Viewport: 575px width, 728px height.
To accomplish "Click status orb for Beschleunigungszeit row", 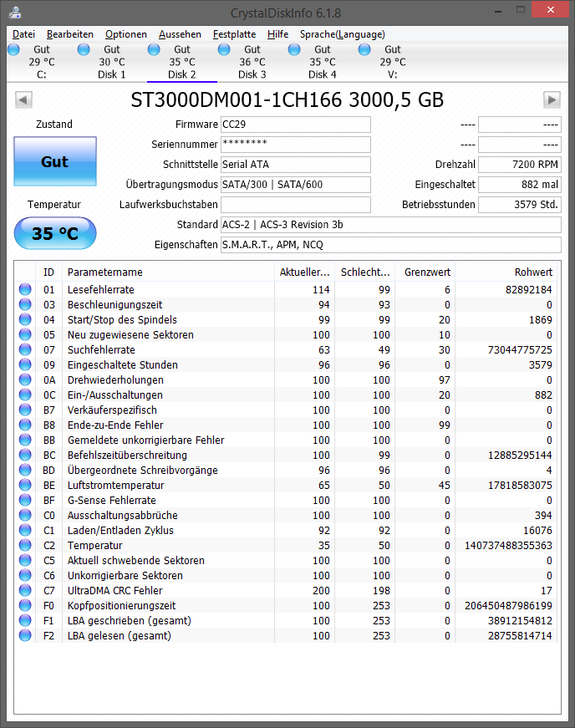I will tap(25, 304).
